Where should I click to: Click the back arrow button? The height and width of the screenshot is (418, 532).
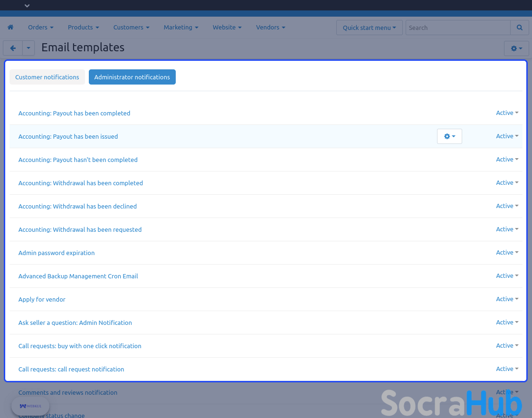pyautogui.click(x=13, y=48)
